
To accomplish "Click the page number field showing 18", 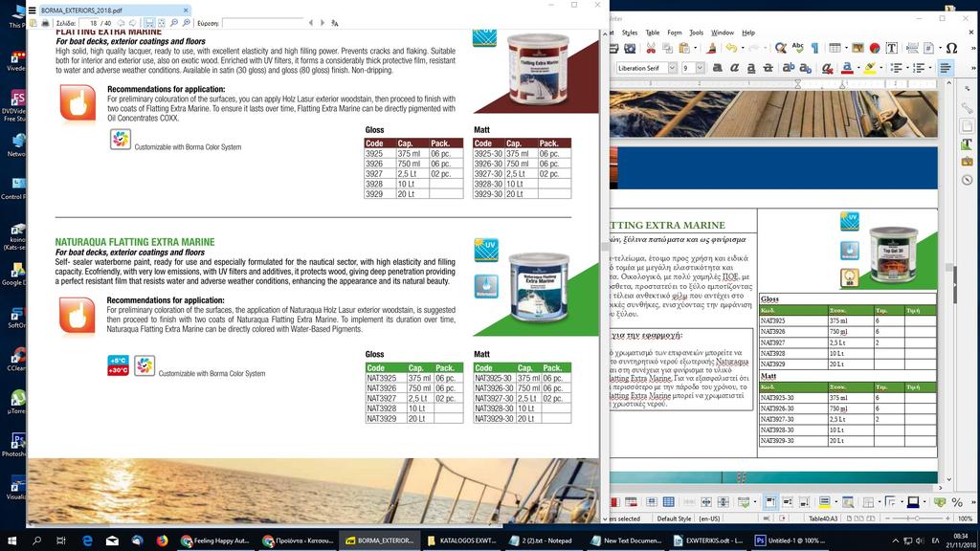I will [x=88, y=23].
